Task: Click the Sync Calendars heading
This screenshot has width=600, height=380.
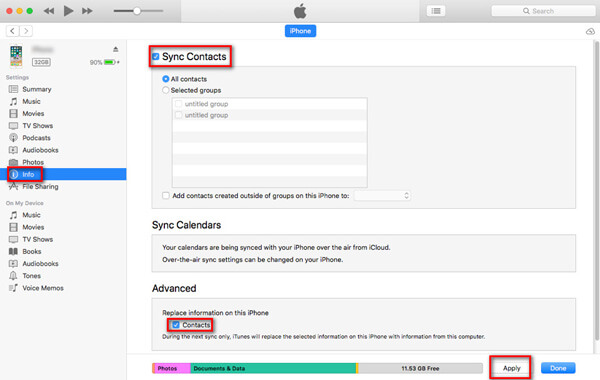Action: (186, 225)
